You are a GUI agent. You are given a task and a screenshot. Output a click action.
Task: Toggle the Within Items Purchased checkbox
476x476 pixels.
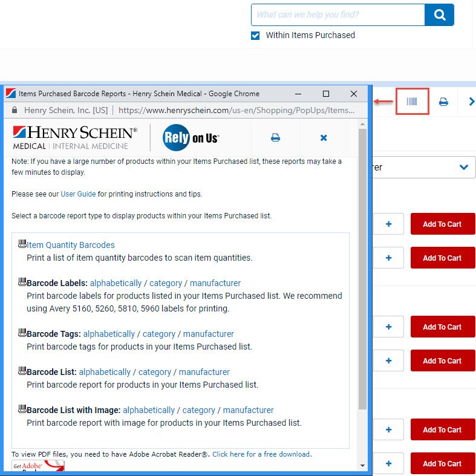(255, 36)
